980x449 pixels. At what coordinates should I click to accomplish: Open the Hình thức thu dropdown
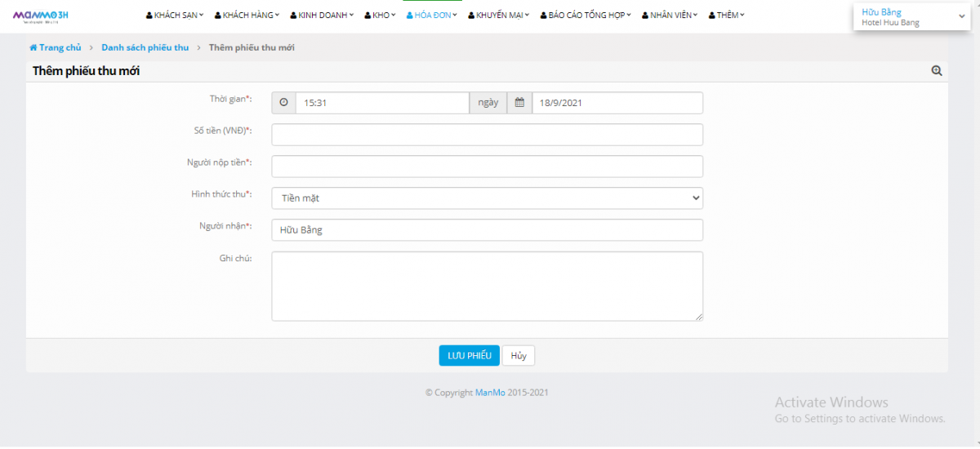point(487,198)
